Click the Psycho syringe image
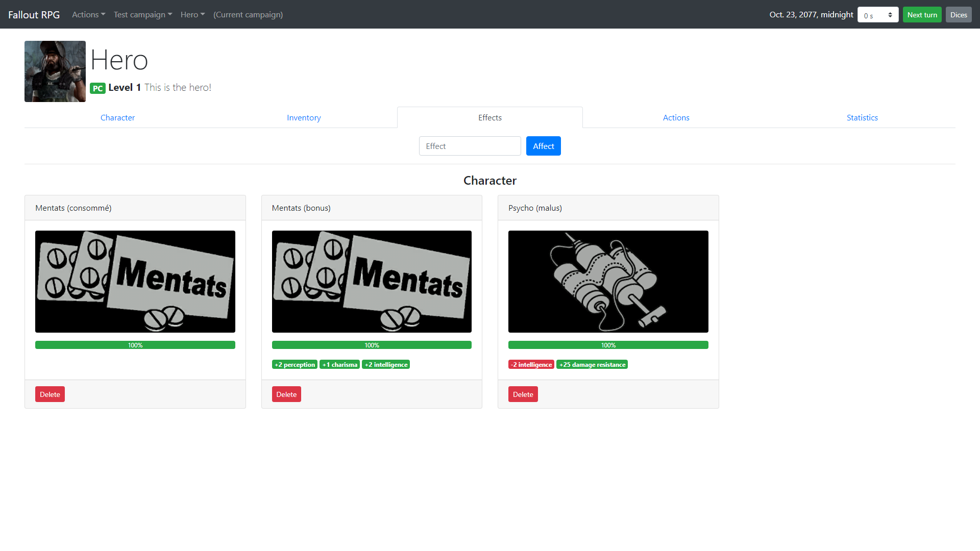980x551 pixels. [x=608, y=282]
